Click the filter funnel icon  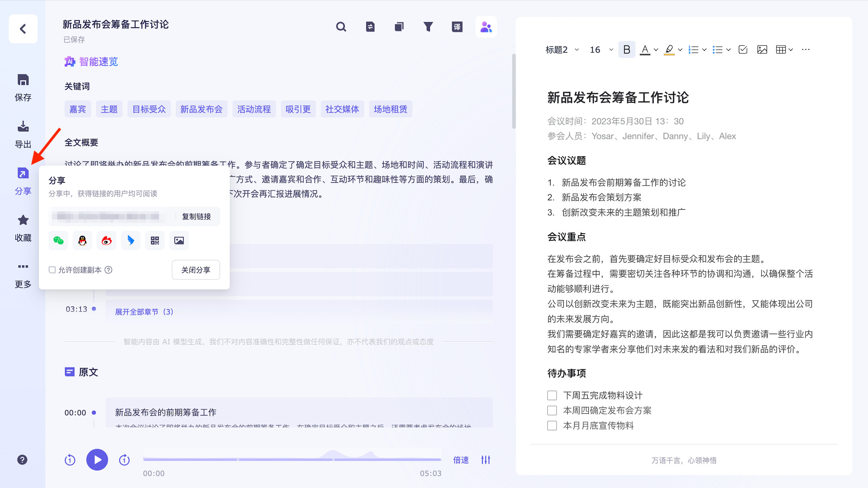click(428, 26)
